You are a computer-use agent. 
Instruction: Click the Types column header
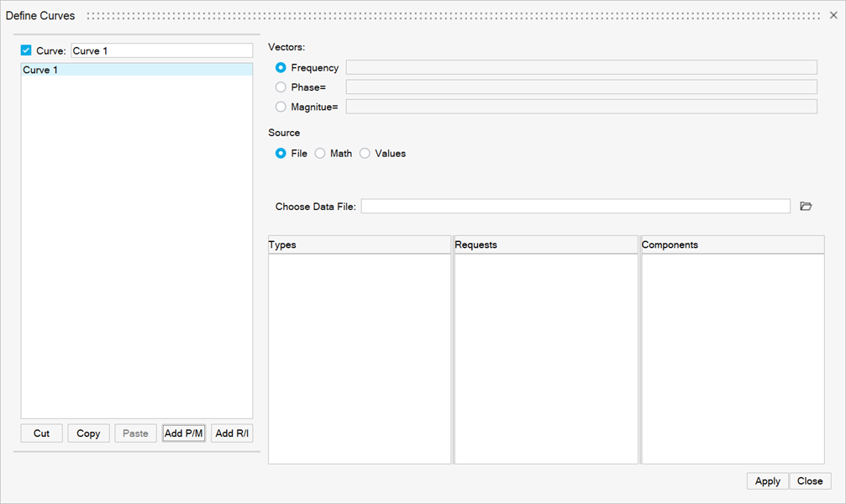pos(360,245)
